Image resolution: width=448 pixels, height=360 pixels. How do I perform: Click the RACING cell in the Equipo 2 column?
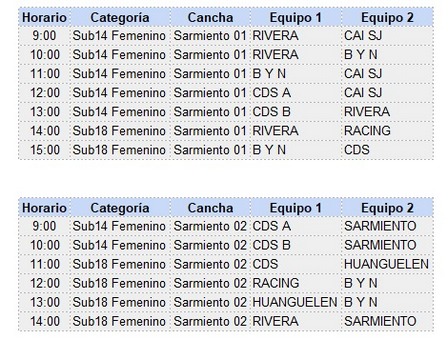(x=387, y=131)
